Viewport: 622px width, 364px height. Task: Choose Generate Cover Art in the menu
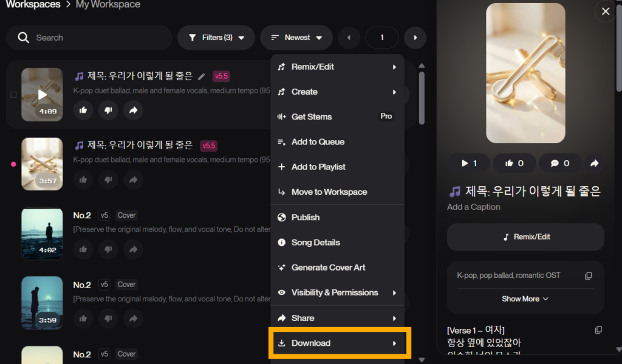[x=328, y=268]
